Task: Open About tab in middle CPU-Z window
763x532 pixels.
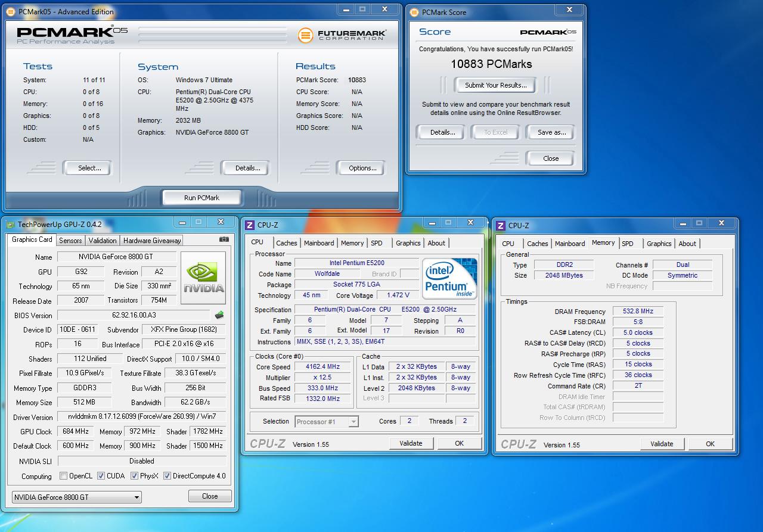Action: (436, 243)
